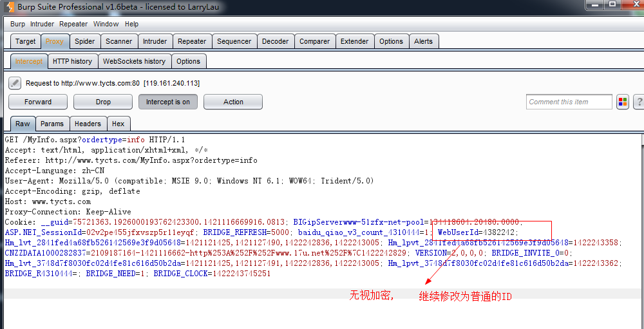
Task: Open the highlight color picker icon
Action: point(623,102)
